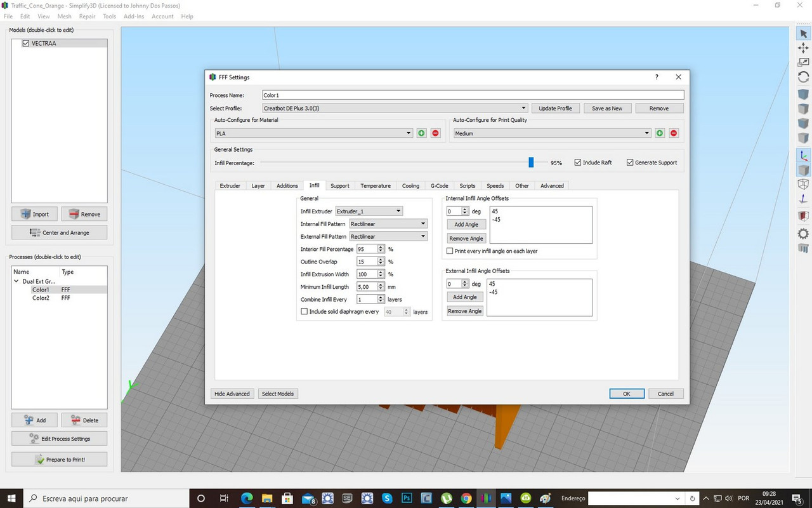Viewport: 812px width, 508px height.
Task: Click the Minimum Infill Length field
Action: 367,287
